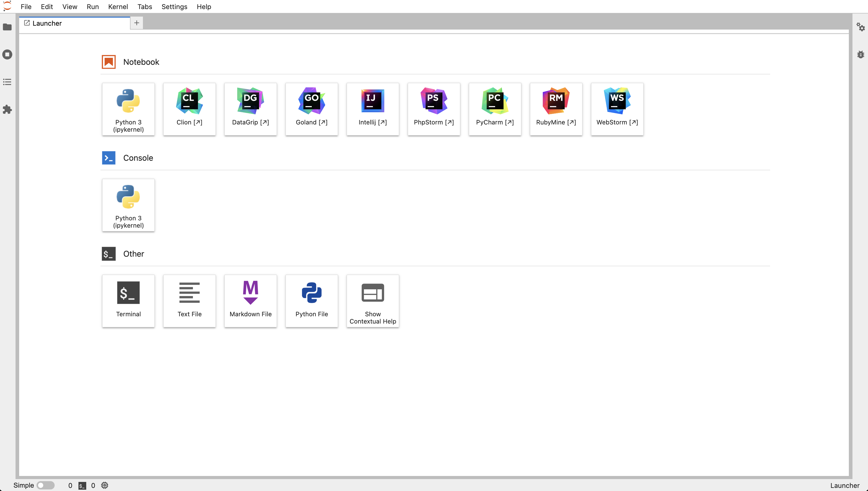The height and width of the screenshot is (491, 868).
Task: Launch WebStorm IDE tile
Action: [x=617, y=109]
